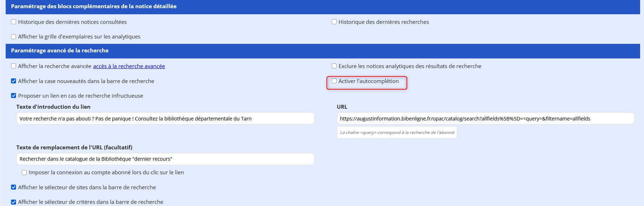Click the La chaîne <query> hint text
This screenshot has height=206, width=644.
(397, 133)
